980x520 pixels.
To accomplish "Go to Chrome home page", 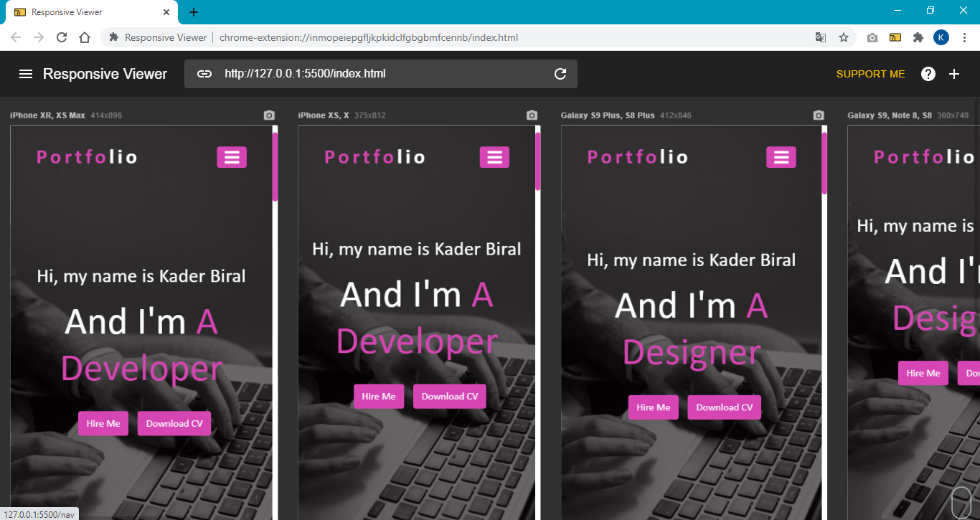I will tap(85, 37).
